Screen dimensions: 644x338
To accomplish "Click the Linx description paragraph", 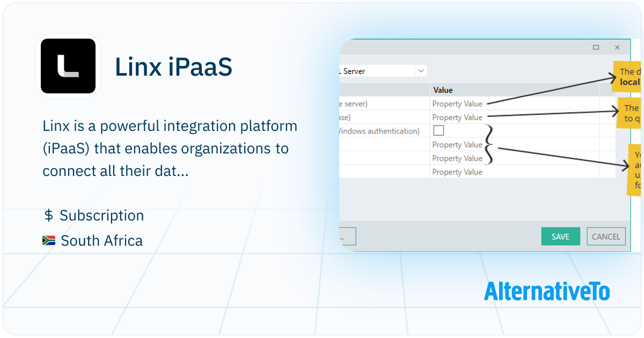I will click(170, 149).
